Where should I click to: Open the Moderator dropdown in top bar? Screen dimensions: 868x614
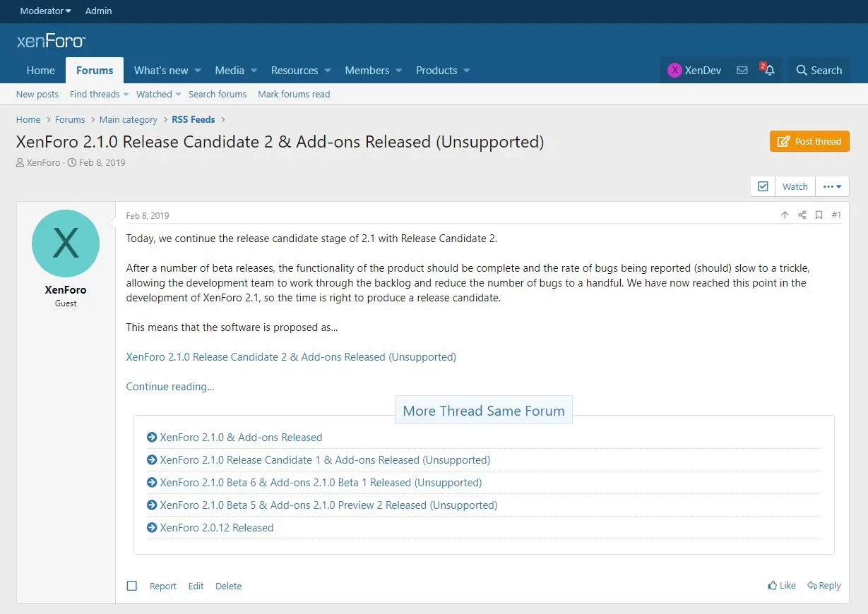(45, 11)
